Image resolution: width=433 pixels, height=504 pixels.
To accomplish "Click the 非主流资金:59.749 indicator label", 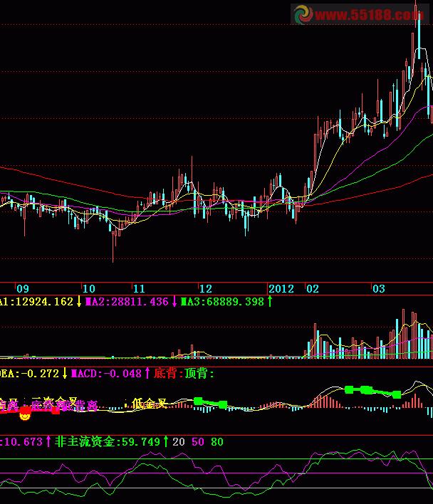I will [x=107, y=441].
